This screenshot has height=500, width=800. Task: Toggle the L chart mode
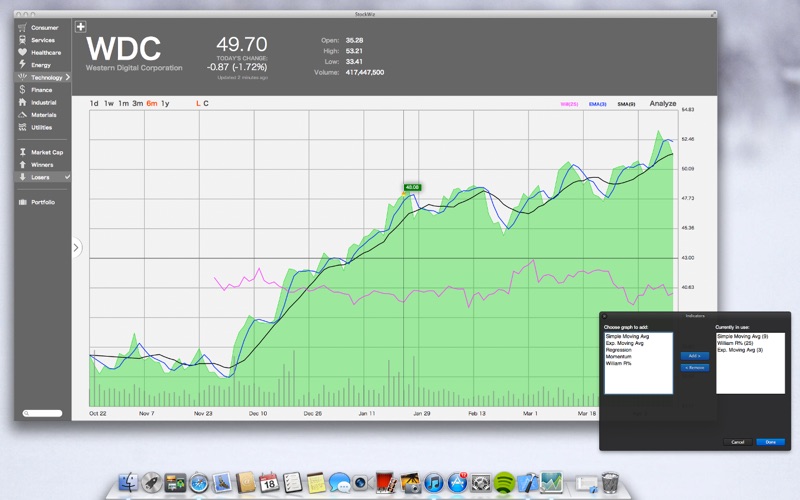point(198,103)
